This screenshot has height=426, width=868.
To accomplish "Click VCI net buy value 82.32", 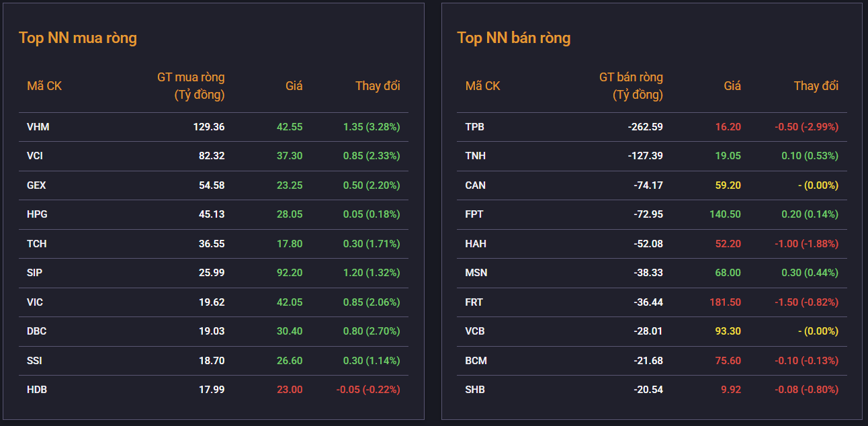I will click(x=212, y=156).
